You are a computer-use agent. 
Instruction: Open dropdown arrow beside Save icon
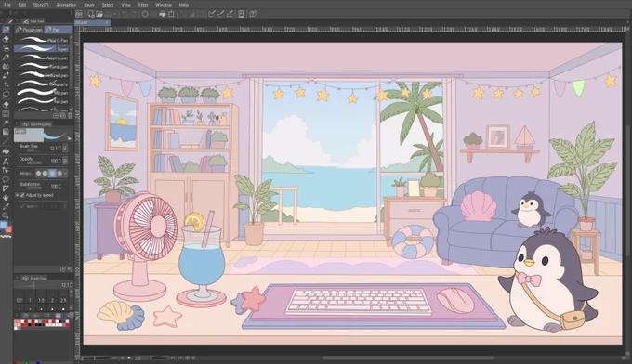click(115, 14)
